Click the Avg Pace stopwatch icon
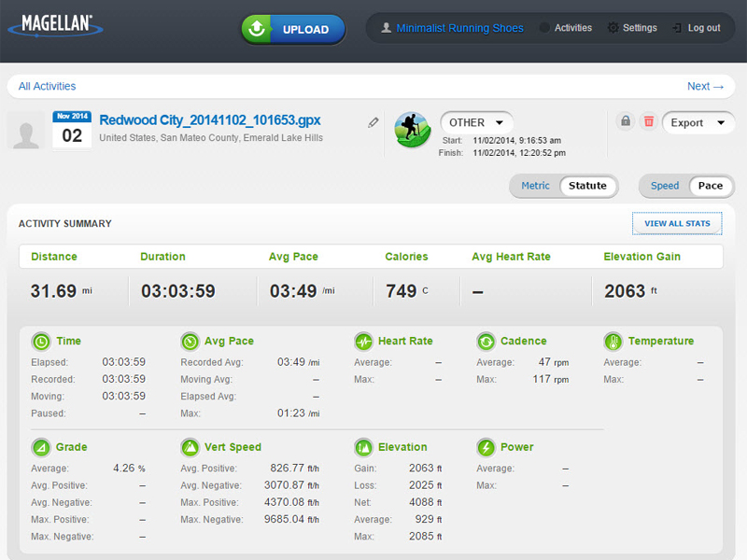747x560 pixels. point(190,342)
